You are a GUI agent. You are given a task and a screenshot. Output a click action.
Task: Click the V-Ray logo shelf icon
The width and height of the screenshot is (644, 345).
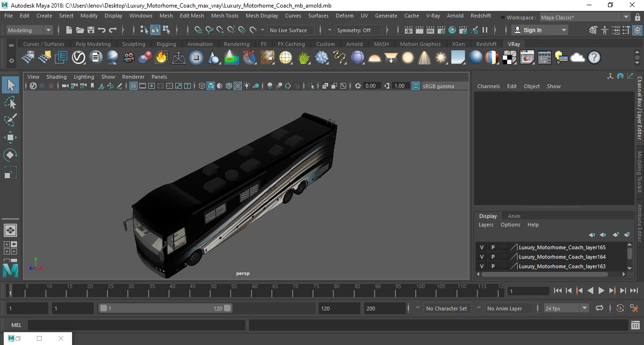point(79,58)
